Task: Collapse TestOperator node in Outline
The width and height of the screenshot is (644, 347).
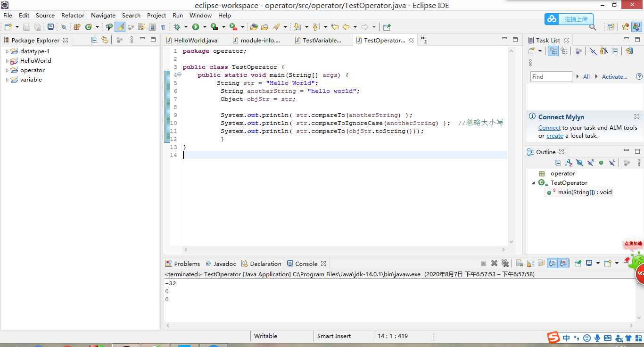Action: pyautogui.click(x=534, y=183)
